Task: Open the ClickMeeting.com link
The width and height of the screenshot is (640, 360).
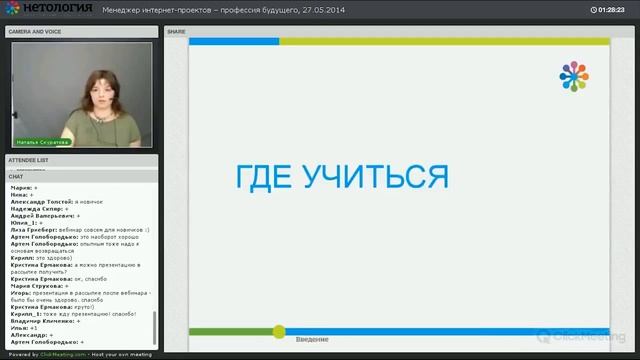Action: pos(63,355)
